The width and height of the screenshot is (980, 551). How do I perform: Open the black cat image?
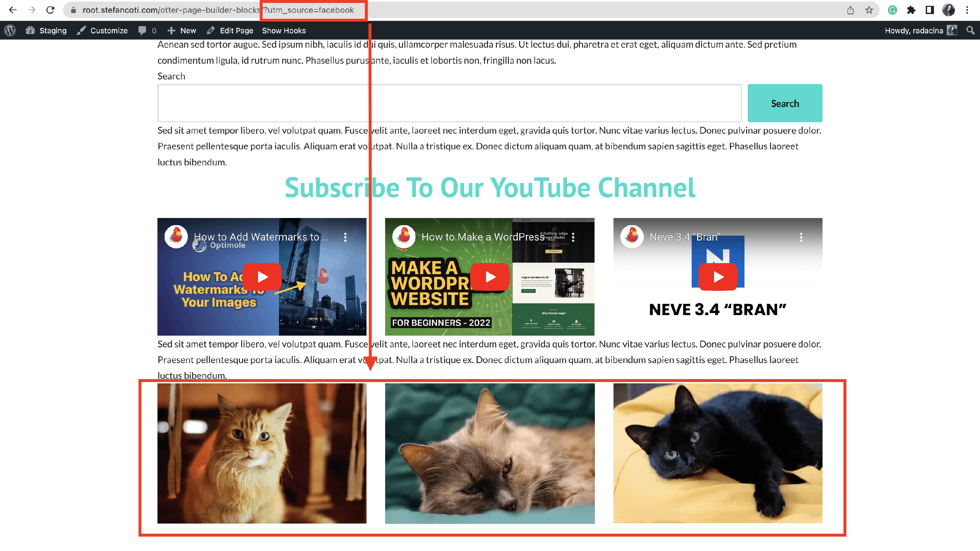point(717,453)
